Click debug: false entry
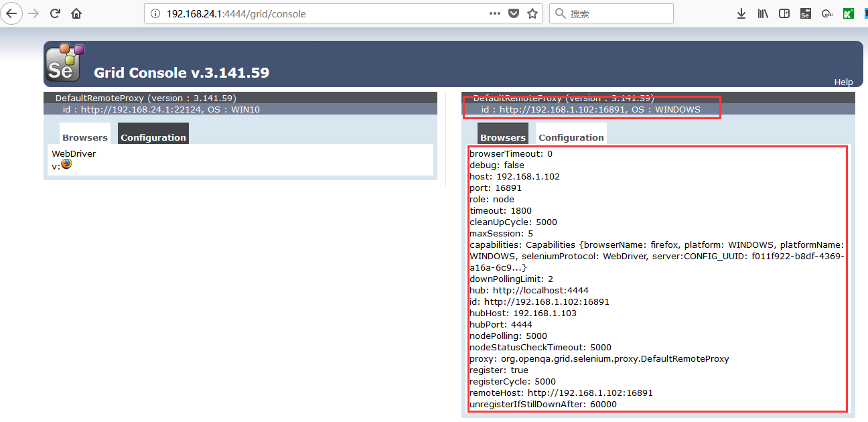868x422 pixels. pyautogui.click(x=497, y=165)
